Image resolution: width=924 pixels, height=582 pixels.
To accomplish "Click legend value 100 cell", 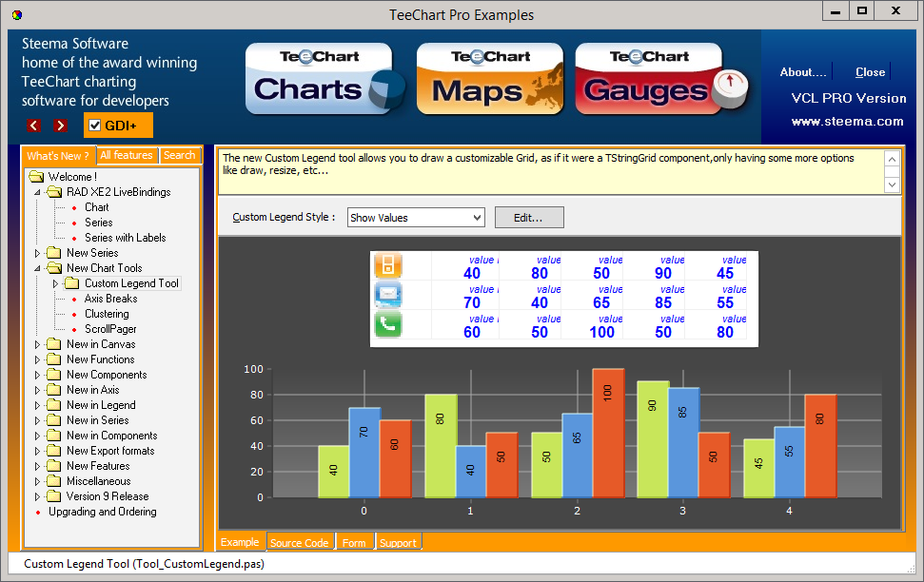I will point(601,332).
